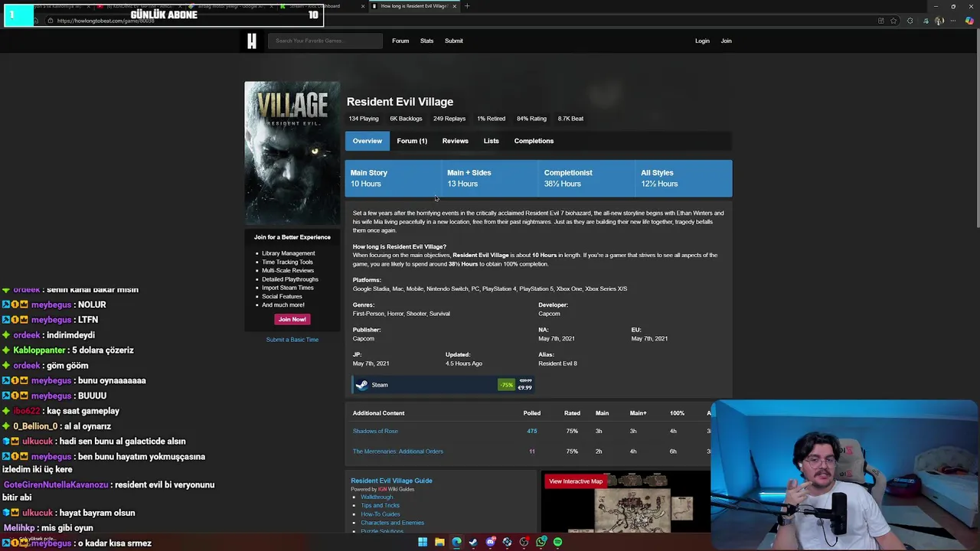Image resolution: width=980 pixels, height=551 pixels.
Task: Click the All Styles 12½ Hours box
Action: click(x=684, y=178)
